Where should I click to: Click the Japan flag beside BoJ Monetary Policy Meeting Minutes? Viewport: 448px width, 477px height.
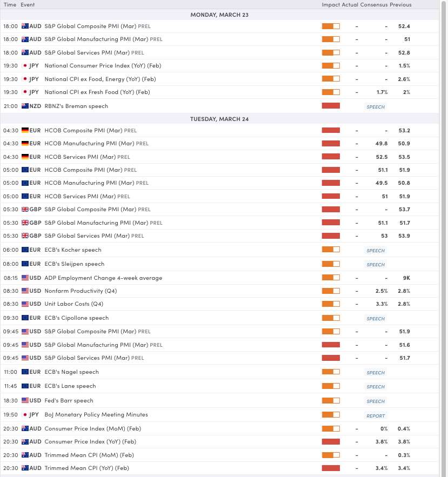click(25, 415)
